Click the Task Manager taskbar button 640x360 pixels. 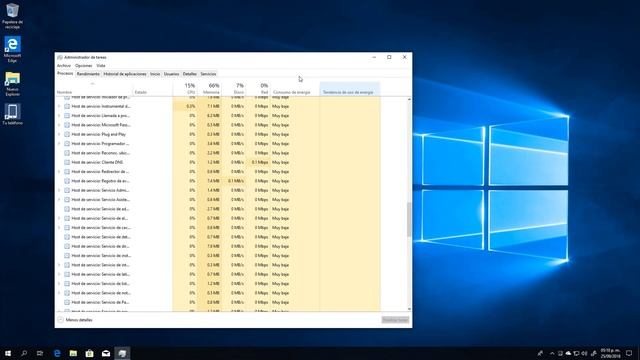coord(122,353)
